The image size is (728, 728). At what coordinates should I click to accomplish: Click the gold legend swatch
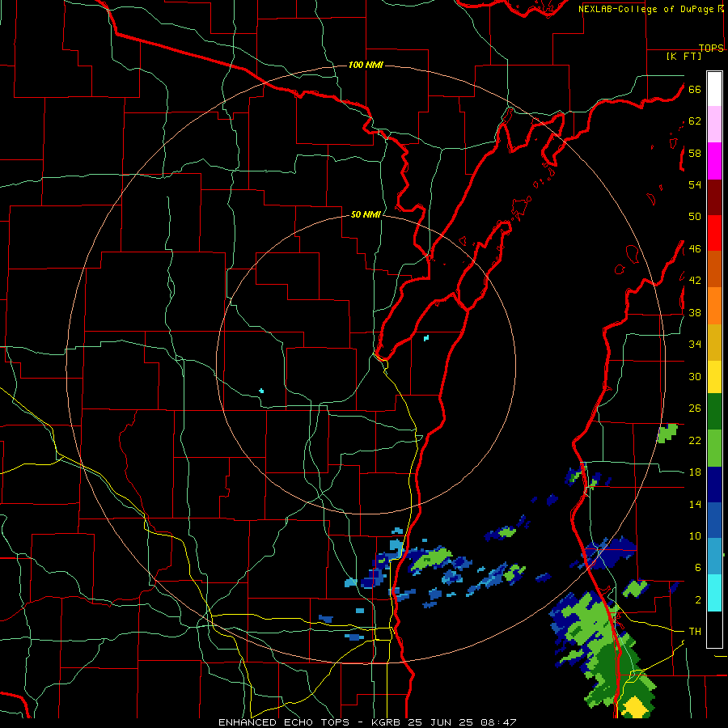(714, 342)
